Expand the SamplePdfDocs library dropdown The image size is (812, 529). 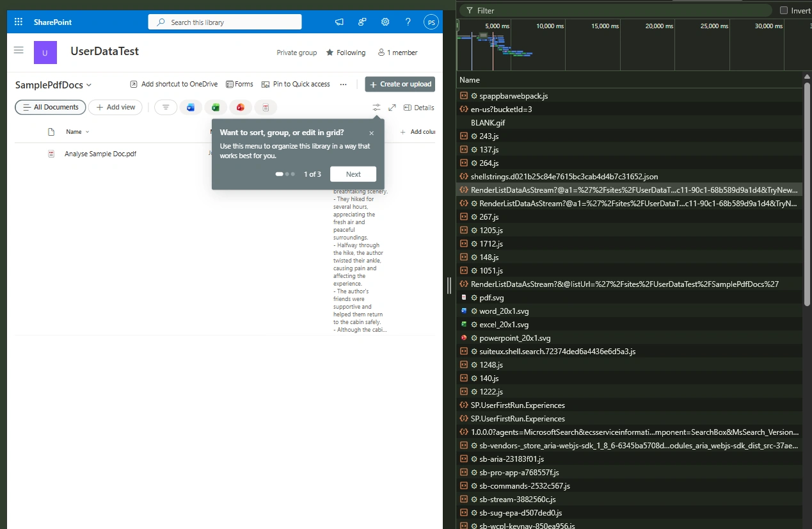point(54,85)
